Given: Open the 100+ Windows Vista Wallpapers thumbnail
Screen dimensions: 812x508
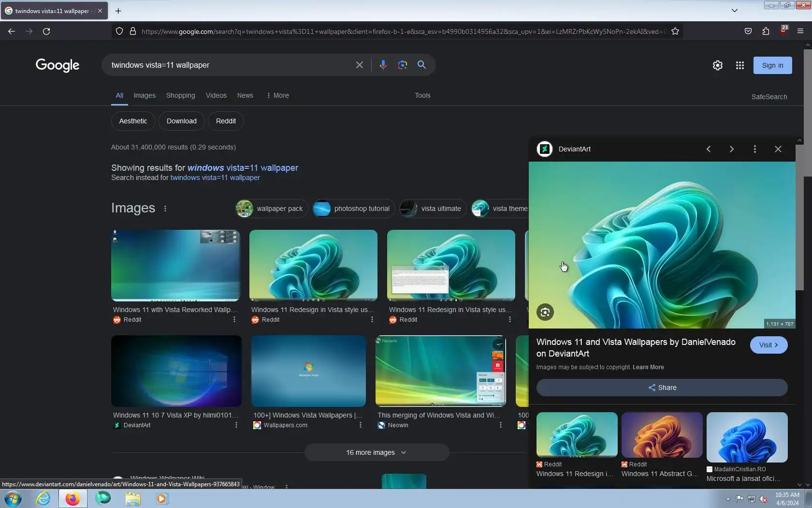Looking at the screenshot, I should (308, 371).
